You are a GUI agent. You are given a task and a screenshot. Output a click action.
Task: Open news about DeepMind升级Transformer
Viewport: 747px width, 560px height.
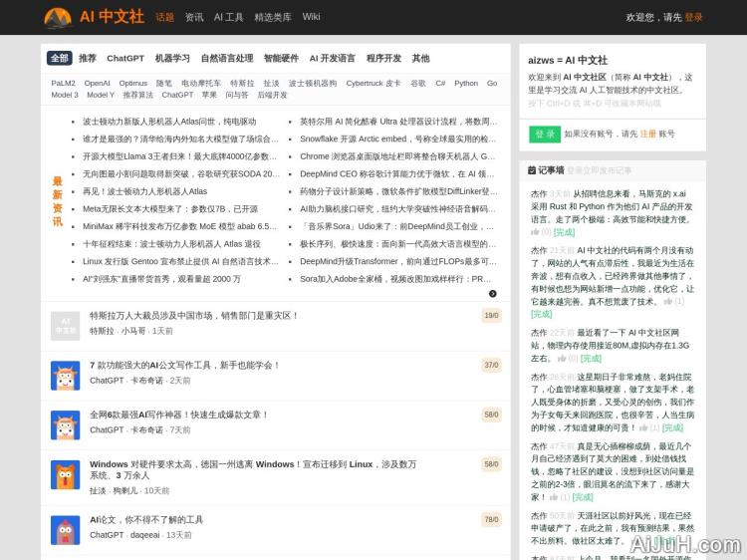(x=397, y=261)
